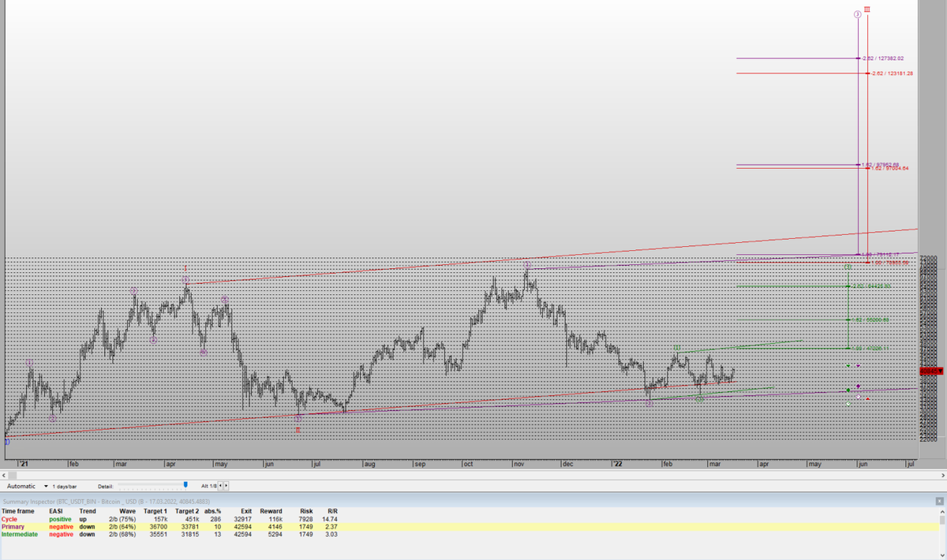This screenshot has height=560, width=947.
Task: Click the 451k Target 2 value
Action: (192, 520)
